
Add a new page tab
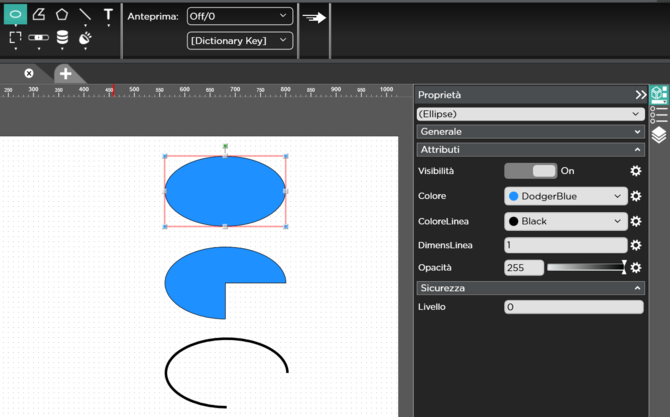tap(65, 74)
